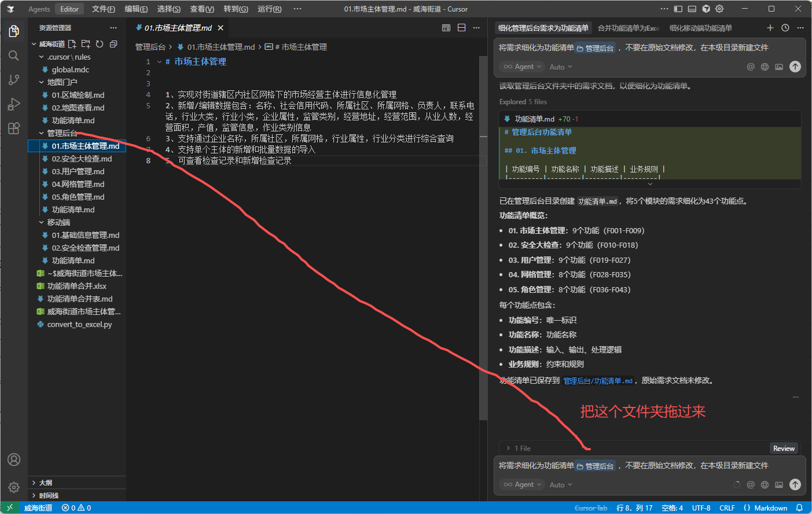Open the Source Control view
This screenshot has width=812, height=514.
pos(14,80)
